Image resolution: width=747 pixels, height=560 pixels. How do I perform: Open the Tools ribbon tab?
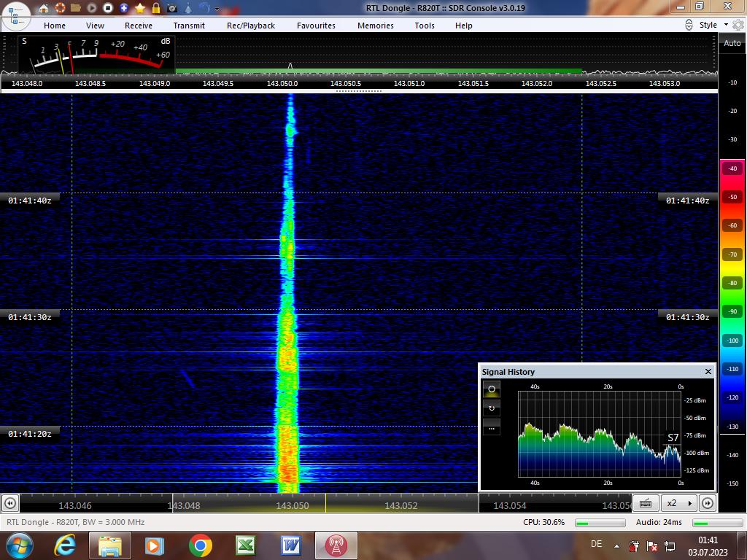pyautogui.click(x=425, y=26)
